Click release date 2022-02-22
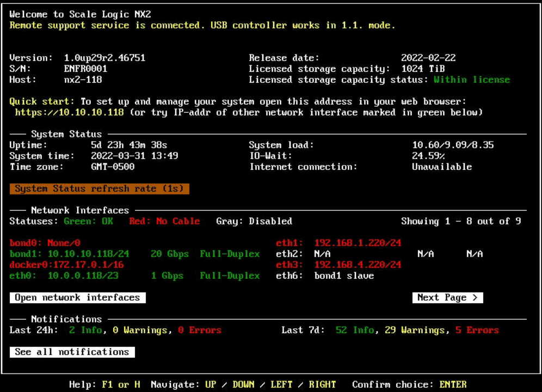The width and height of the screenshot is (542, 392). 428,58
